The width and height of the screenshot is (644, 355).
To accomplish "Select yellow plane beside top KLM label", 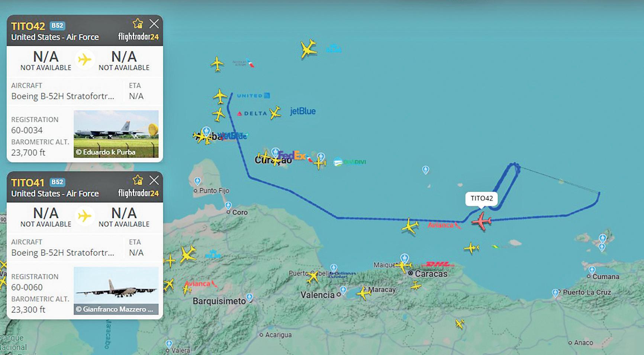I will pos(309,49).
